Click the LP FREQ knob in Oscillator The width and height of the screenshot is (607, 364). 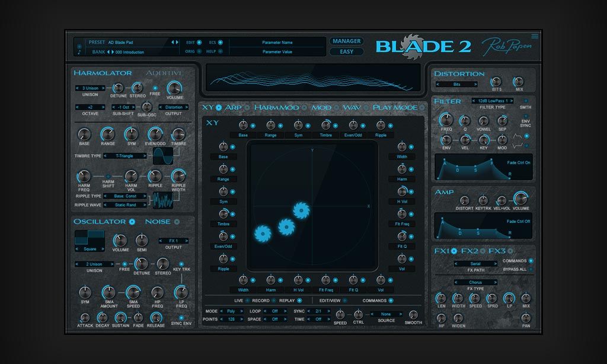pos(181,292)
